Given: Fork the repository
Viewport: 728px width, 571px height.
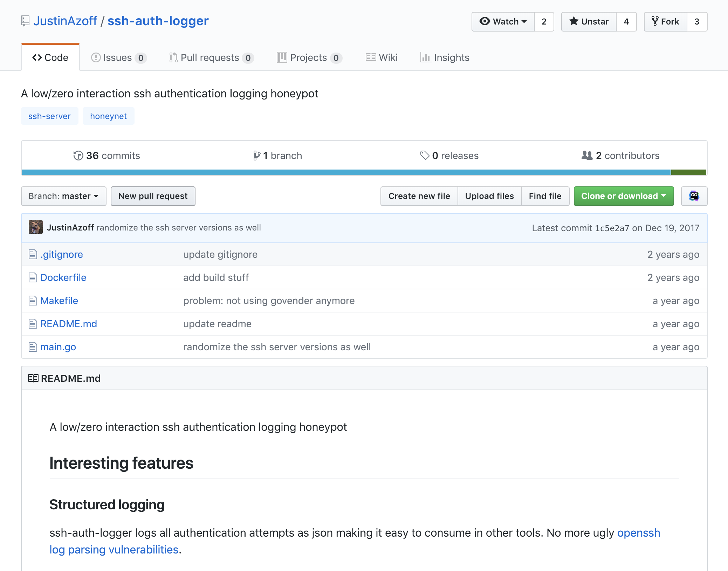Looking at the screenshot, I should point(666,22).
